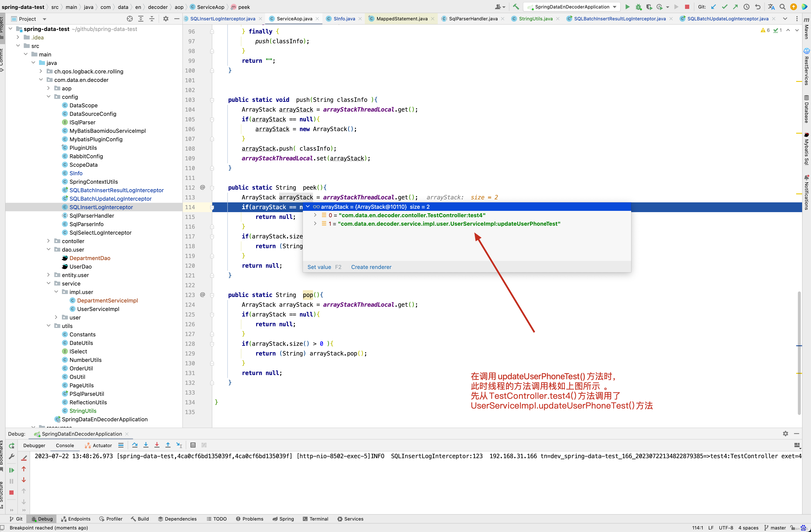
Task: Collapse the utils package
Action: [x=49, y=325]
